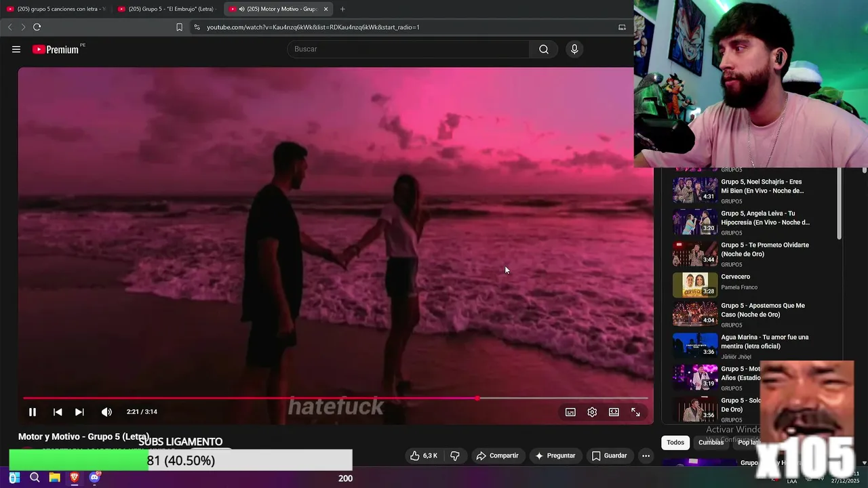
Task: Click the 3:19 Grupo 5 video thumbnail
Action: (695, 378)
